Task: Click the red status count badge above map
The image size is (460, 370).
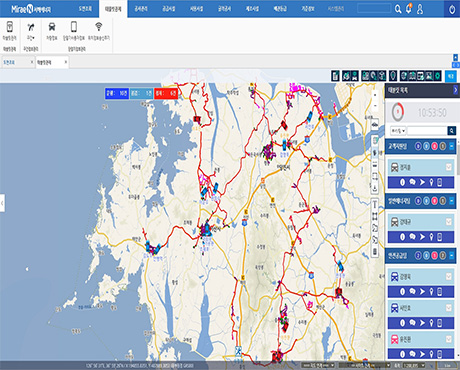Action: point(166,93)
